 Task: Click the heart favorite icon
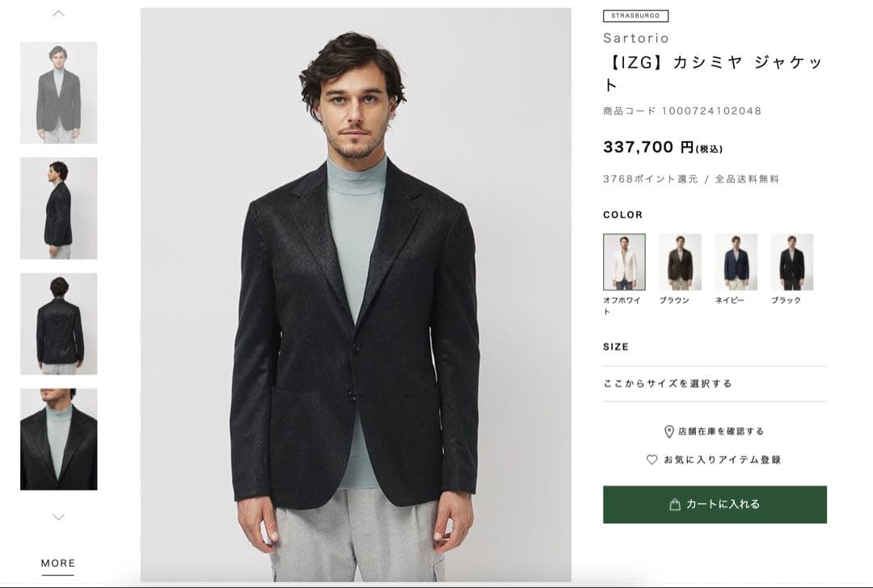click(x=652, y=460)
